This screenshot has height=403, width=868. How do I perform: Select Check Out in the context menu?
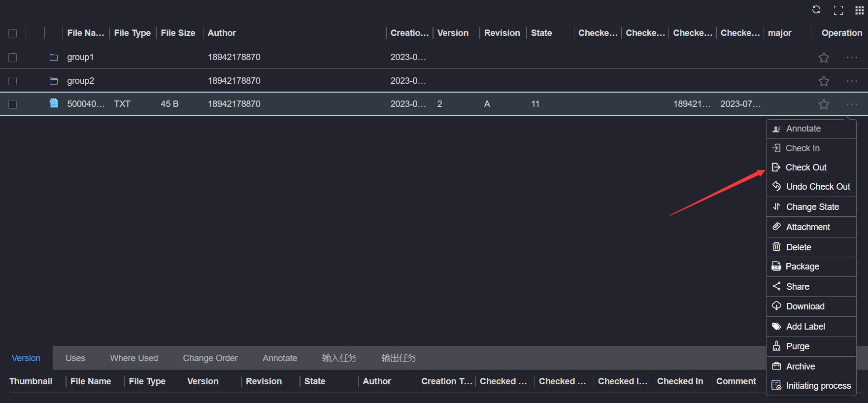coord(811,168)
